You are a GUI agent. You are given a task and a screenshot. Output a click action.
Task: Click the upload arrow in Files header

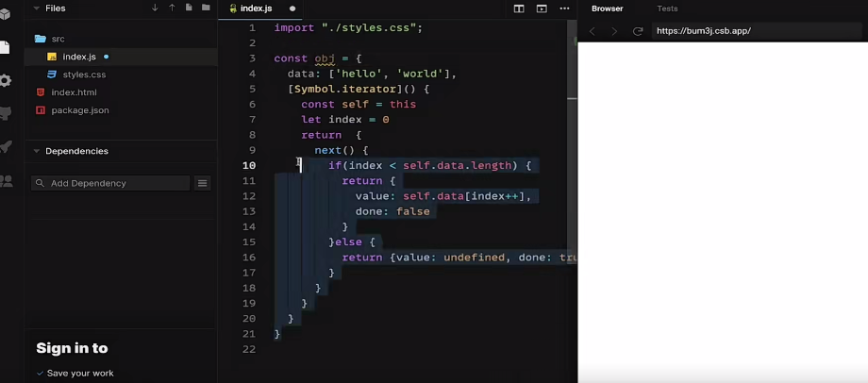(x=172, y=8)
